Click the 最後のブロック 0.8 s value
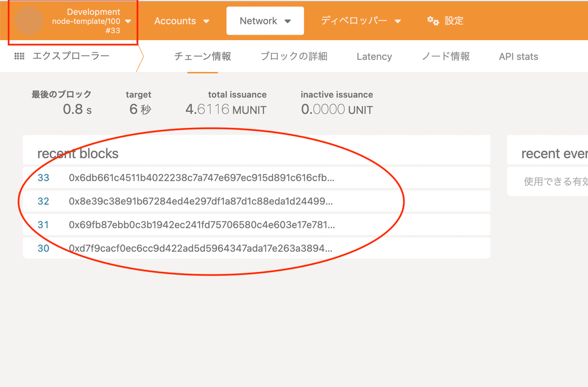The height and width of the screenshot is (387, 588). click(x=77, y=109)
